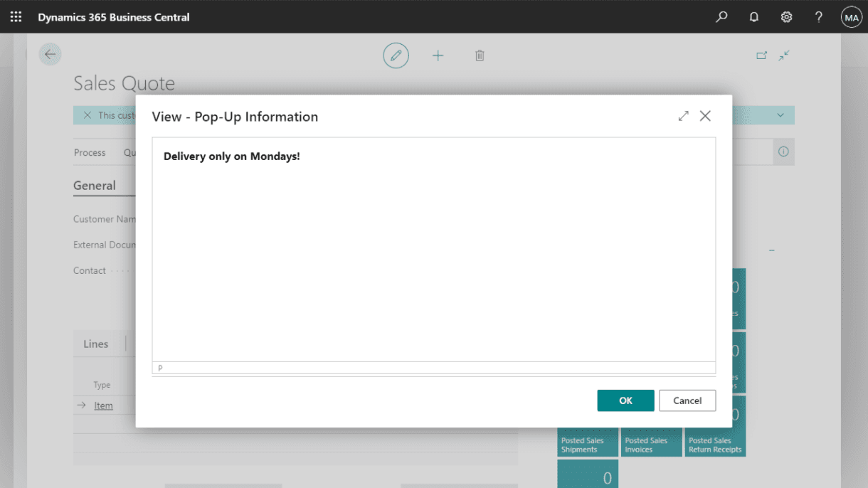Dismiss the notification bar with the X icon
This screenshot has height=488, width=868.
coord(88,115)
